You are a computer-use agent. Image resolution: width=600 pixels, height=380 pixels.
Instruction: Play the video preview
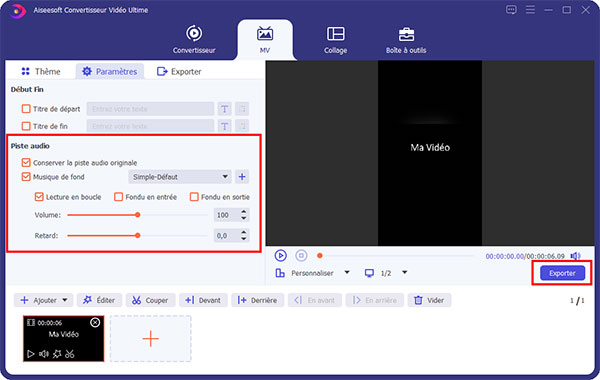tap(280, 255)
